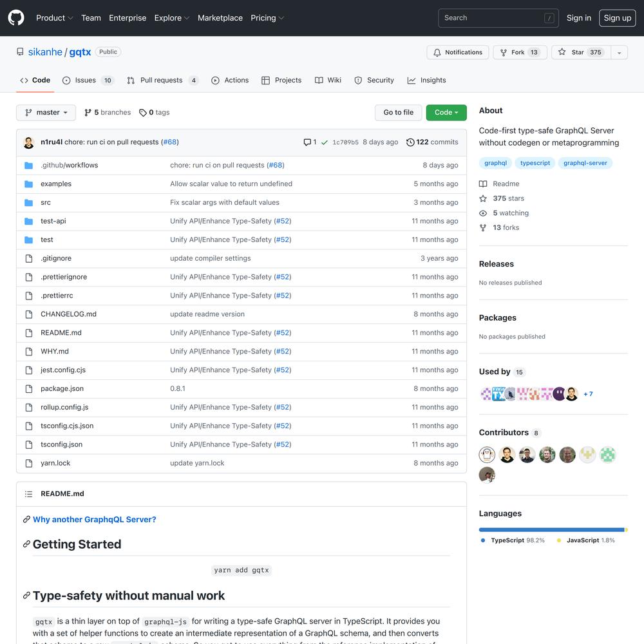
Task: Click the repository book icon beside sikanhe
Action: coord(20,52)
